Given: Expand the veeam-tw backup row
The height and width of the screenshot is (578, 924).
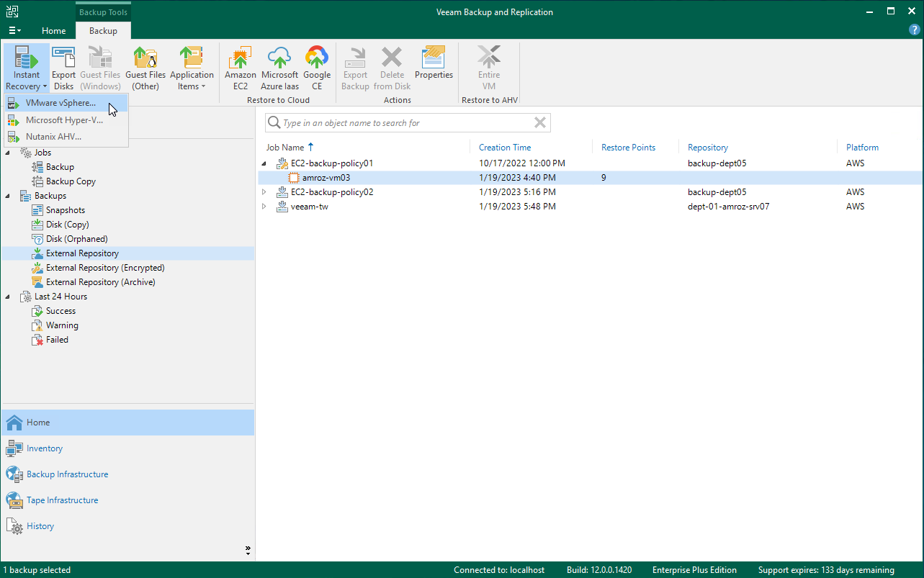Looking at the screenshot, I should click(264, 207).
